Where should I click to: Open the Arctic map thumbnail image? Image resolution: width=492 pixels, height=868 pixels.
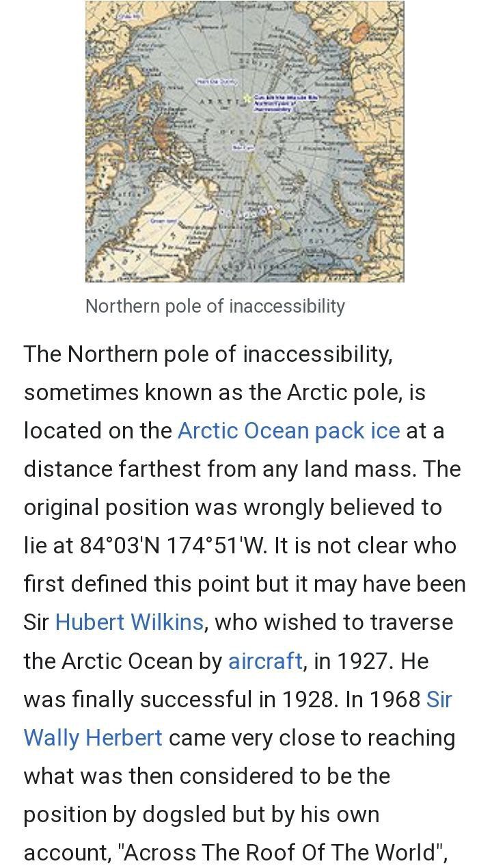pyautogui.click(x=245, y=178)
